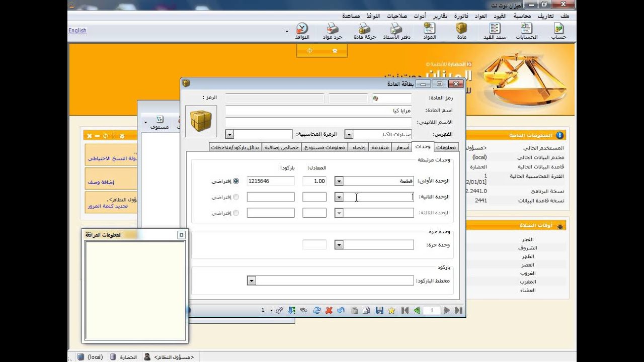Delete the item with the red X icon
The width and height of the screenshot is (644, 362).
point(329,311)
